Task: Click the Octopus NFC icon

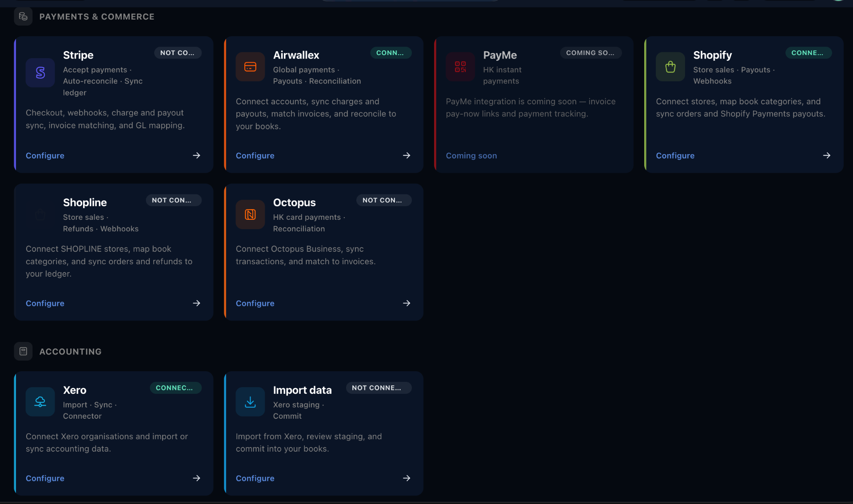Action: tap(250, 214)
